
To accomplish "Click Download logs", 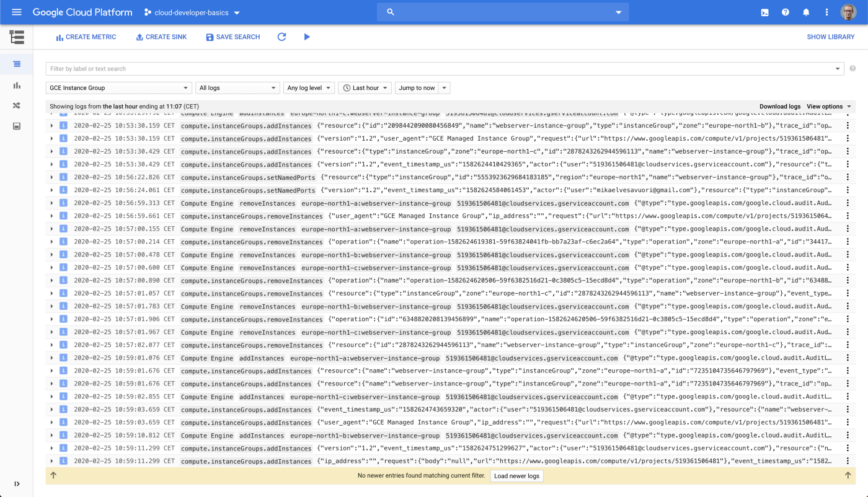I will [780, 107].
